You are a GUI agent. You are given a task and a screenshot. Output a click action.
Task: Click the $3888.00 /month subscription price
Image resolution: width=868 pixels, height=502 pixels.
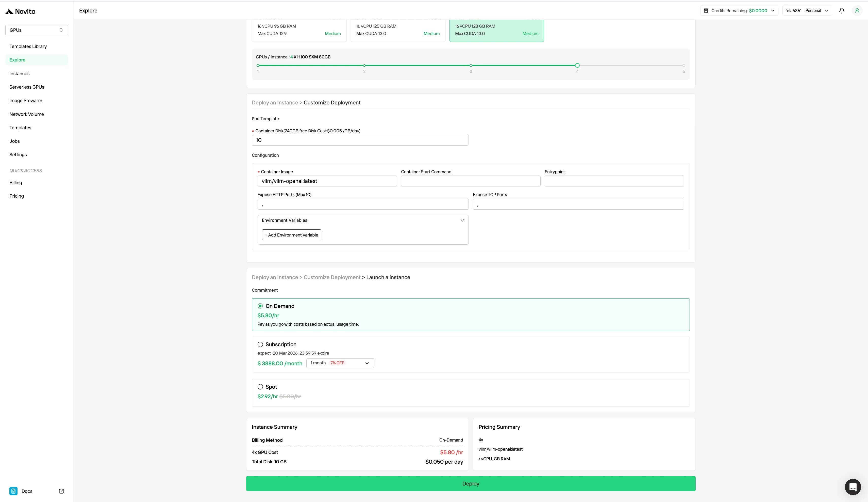(280, 363)
